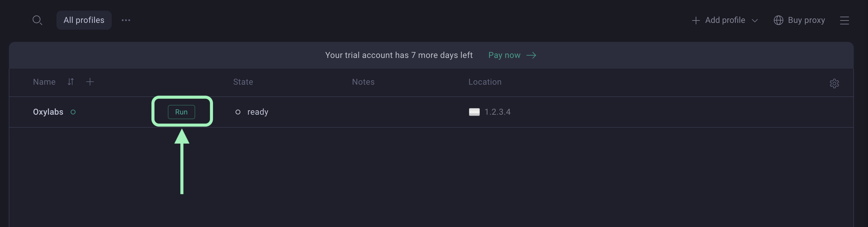The width and height of the screenshot is (868, 227).
Task: Add a column with the plus icon
Action: pyautogui.click(x=90, y=82)
